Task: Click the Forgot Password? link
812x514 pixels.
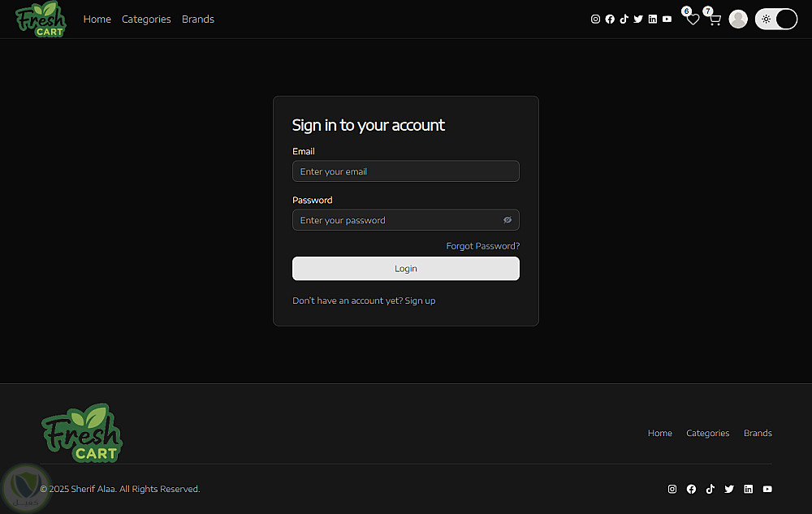Action: (483, 246)
